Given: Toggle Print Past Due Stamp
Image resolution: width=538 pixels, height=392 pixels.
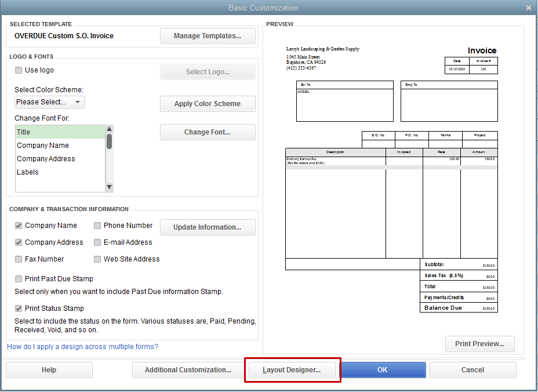Looking at the screenshot, I should [19, 279].
